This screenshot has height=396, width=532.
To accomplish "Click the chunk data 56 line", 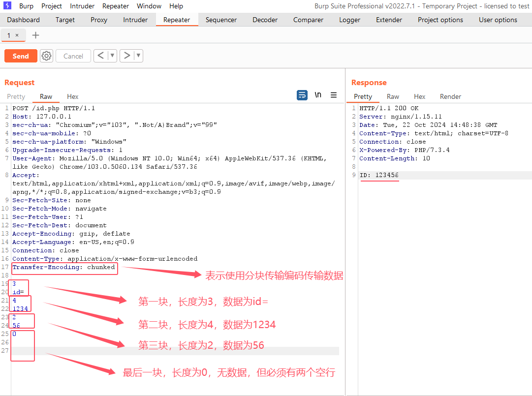I will point(16,326).
